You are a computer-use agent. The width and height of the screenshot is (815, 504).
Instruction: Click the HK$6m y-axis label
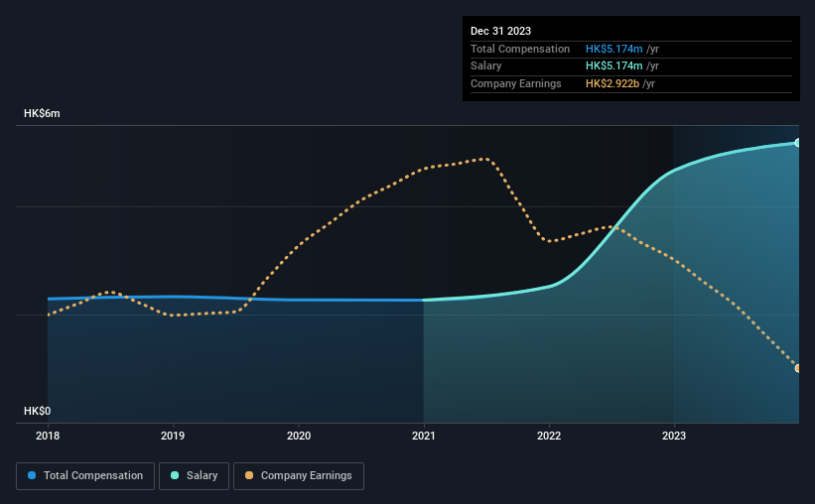point(42,113)
